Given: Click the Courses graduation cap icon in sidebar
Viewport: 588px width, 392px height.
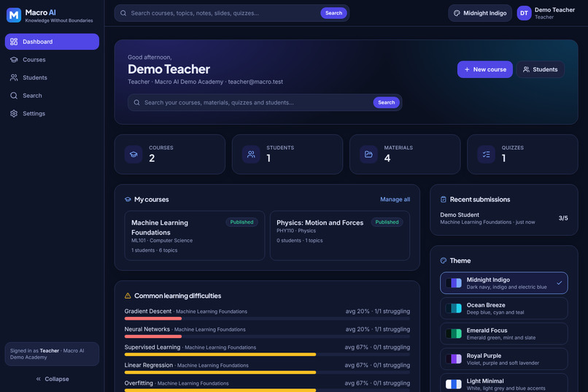Looking at the screenshot, I should point(14,60).
